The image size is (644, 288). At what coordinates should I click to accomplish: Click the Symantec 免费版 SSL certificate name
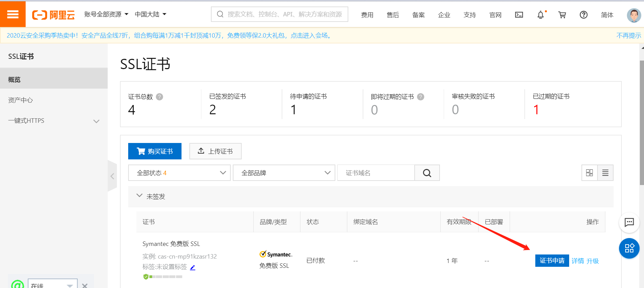[x=171, y=244]
